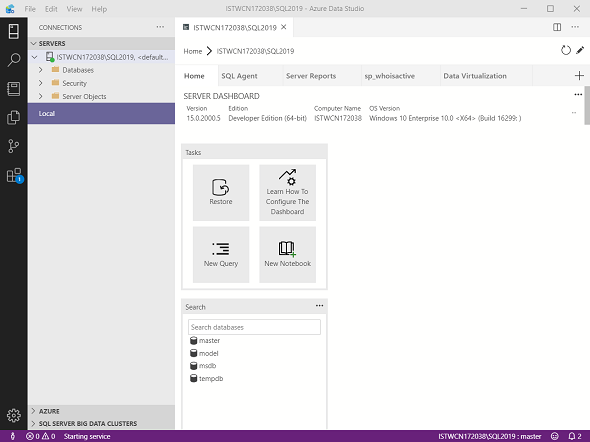Select the master database
590x442 pixels.
(205, 340)
